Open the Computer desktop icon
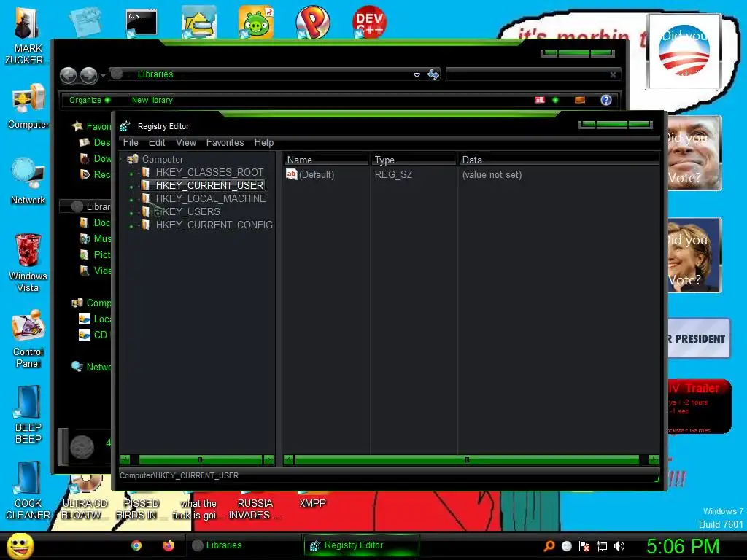747x560 pixels. [x=28, y=106]
